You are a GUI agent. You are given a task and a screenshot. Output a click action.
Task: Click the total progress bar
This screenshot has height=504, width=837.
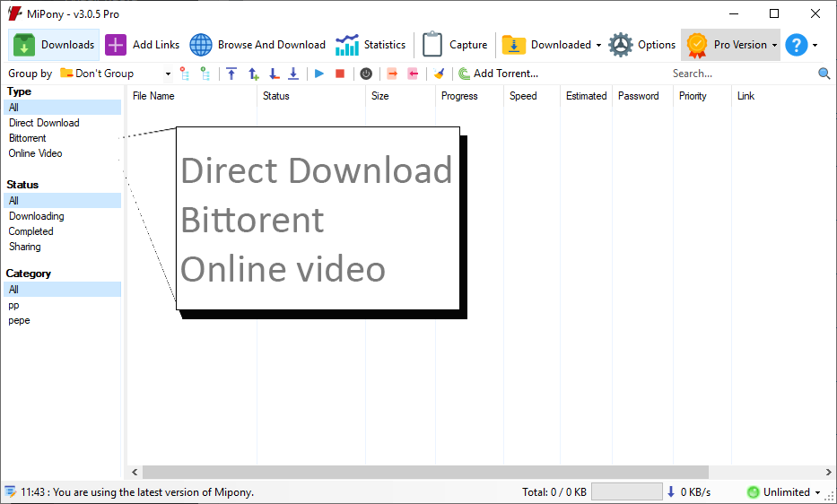627,491
